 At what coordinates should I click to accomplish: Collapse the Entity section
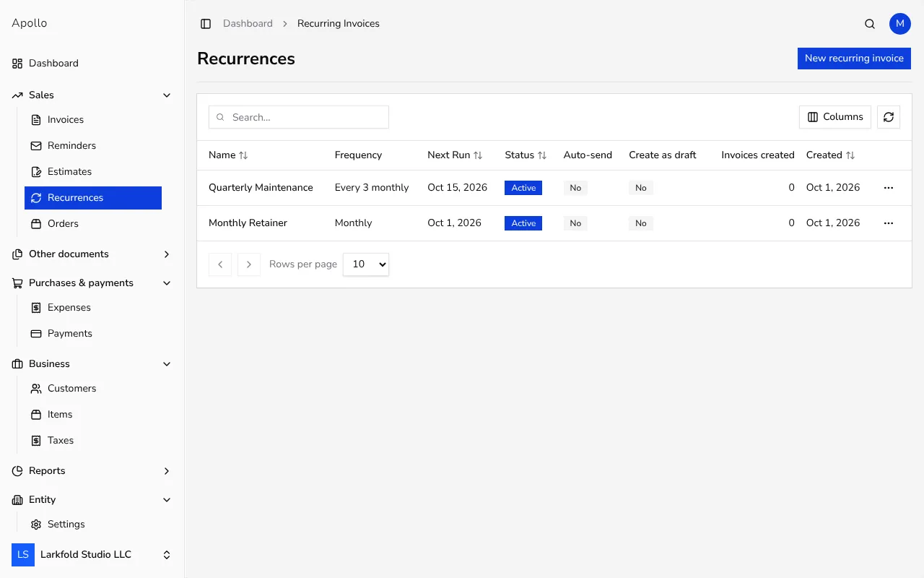pos(92,500)
